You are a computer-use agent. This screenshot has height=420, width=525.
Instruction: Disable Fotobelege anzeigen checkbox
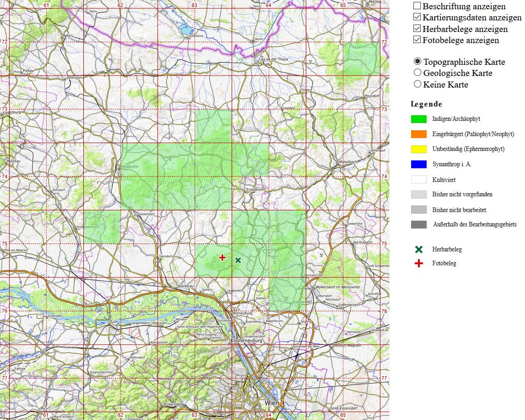tap(417, 39)
